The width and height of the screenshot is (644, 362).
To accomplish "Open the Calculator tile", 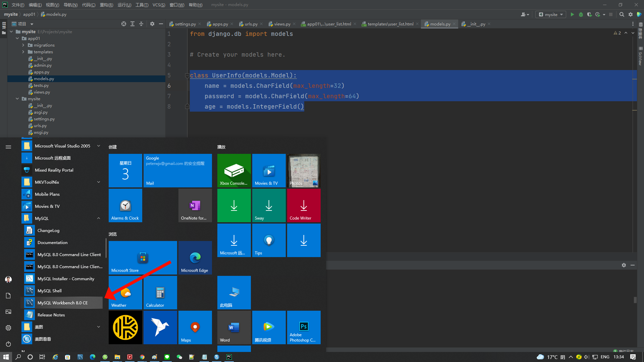I will pyautogui.click(x=160, y=293).
